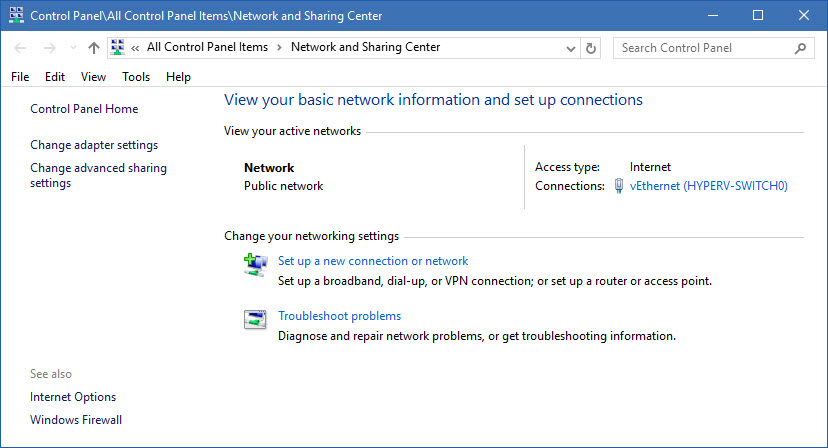
Task: Click the Control Panel icon in address bar
Action: (x=119, y=47)
